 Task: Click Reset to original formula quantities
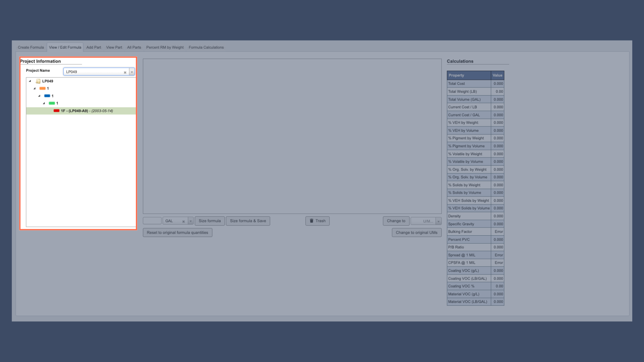click(177, 232)
